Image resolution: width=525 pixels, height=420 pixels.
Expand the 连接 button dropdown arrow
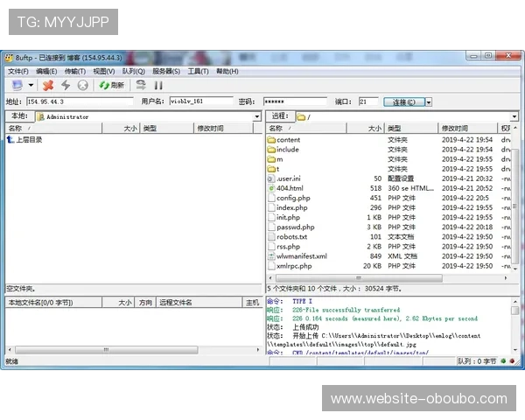(429, 101)
